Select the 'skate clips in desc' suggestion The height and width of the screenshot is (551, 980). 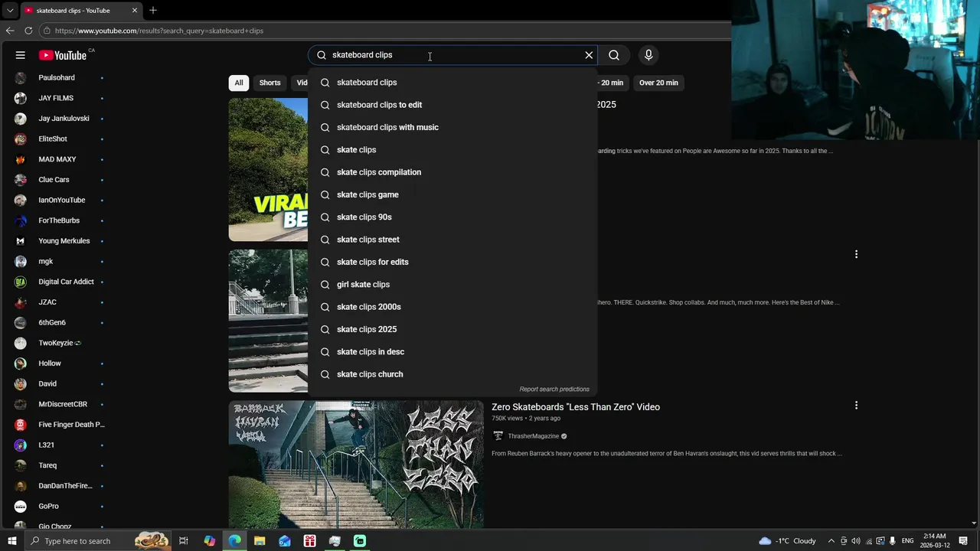(x=452, y=352)
